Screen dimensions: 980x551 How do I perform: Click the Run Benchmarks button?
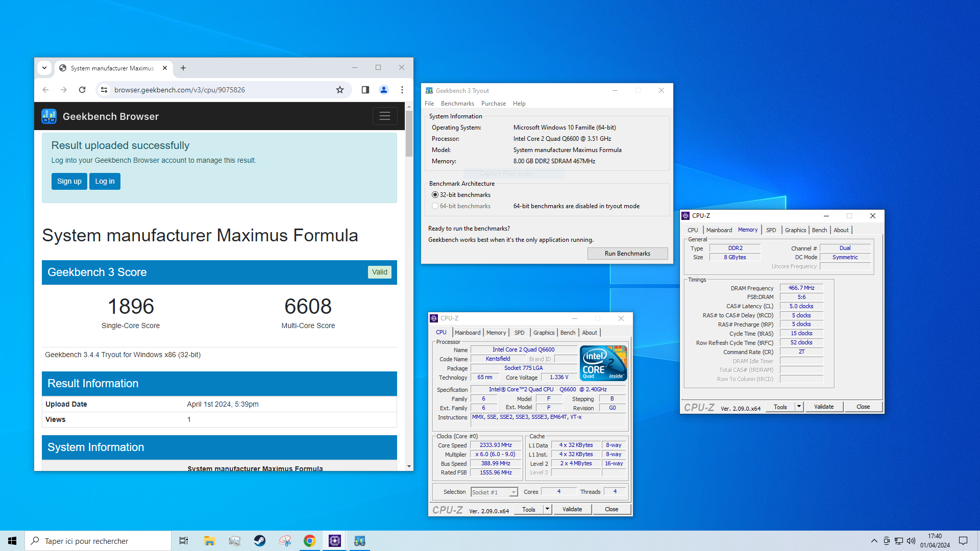[x=627, y=254]
